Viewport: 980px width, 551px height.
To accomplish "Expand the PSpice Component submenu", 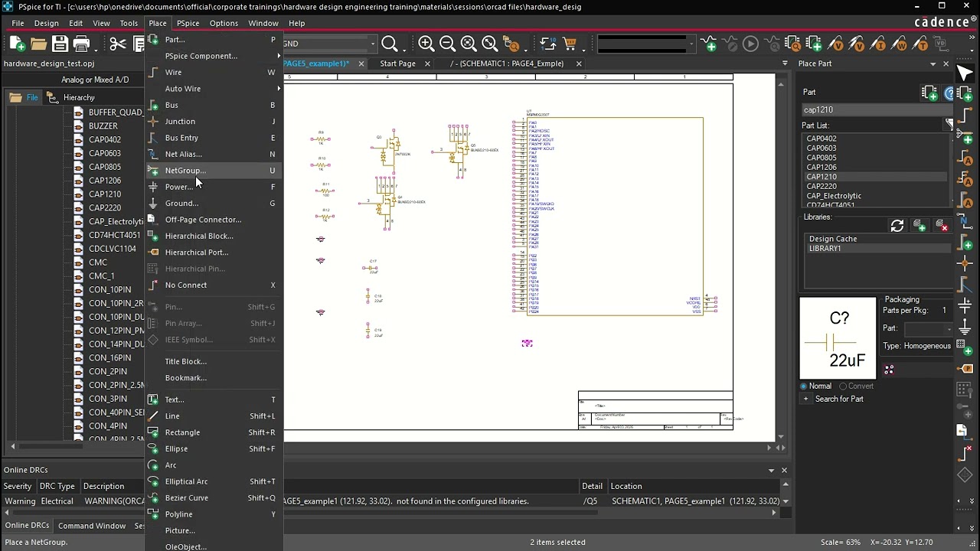I will [x=214, y=56].
